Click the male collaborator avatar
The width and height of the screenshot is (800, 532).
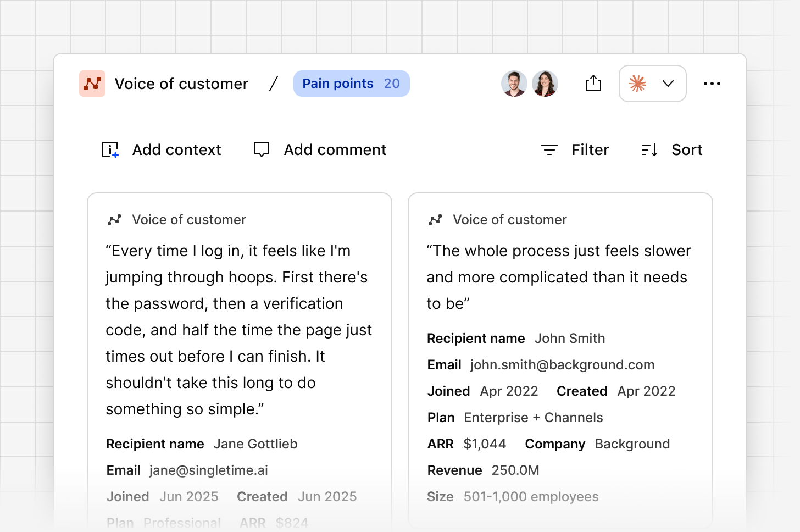(x=514, y=84)
